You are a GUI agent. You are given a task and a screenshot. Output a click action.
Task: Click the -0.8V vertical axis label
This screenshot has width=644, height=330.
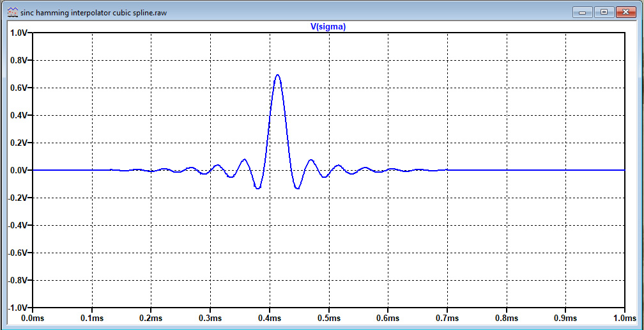(x=18, y=280)
